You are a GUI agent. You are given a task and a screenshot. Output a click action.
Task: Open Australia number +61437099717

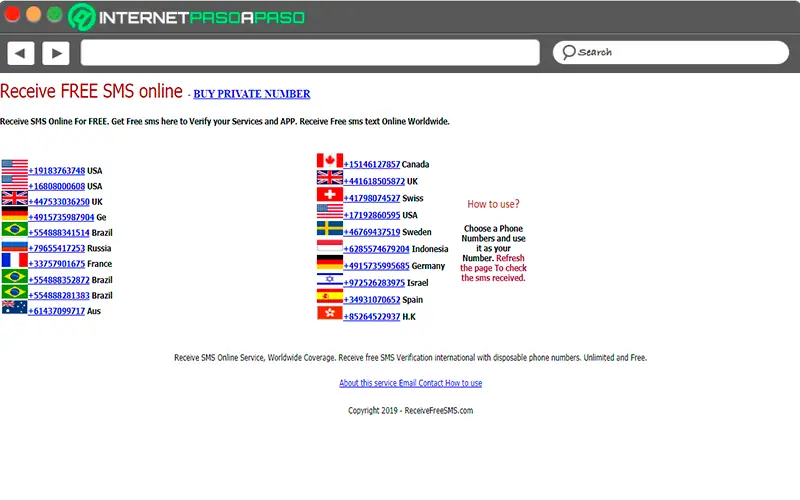(x=57, y=311)
